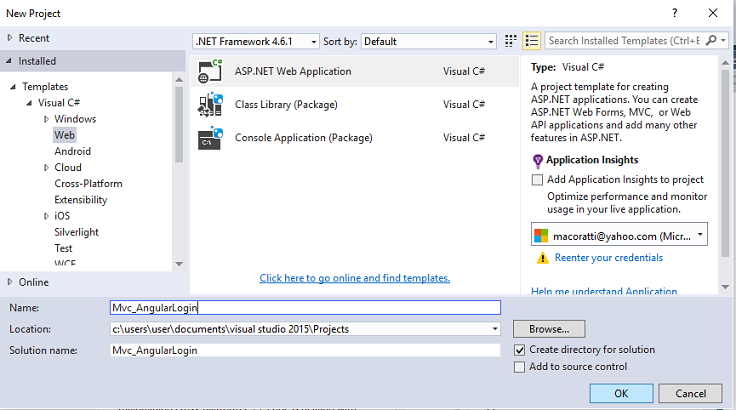Select the Class Library (Package) template icon
This screenshot has width=736, height=410.
(210, 104)
